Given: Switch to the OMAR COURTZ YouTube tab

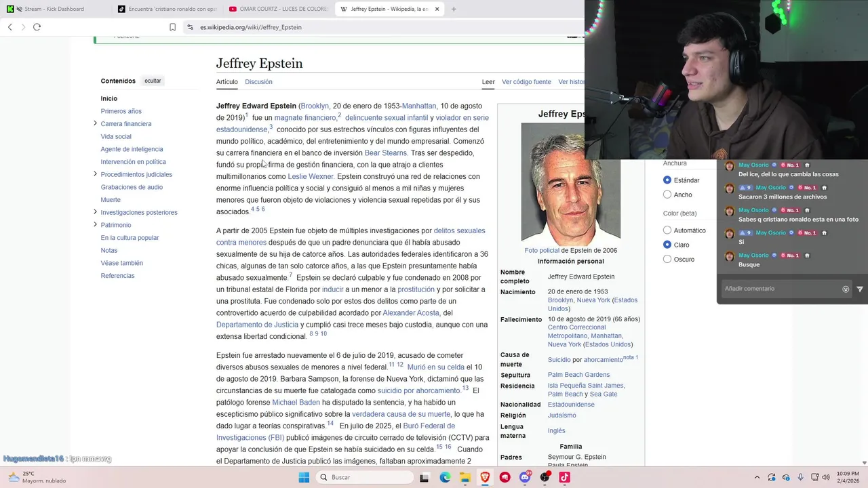Looking at the screenshot, I should [x=278, y=9].
